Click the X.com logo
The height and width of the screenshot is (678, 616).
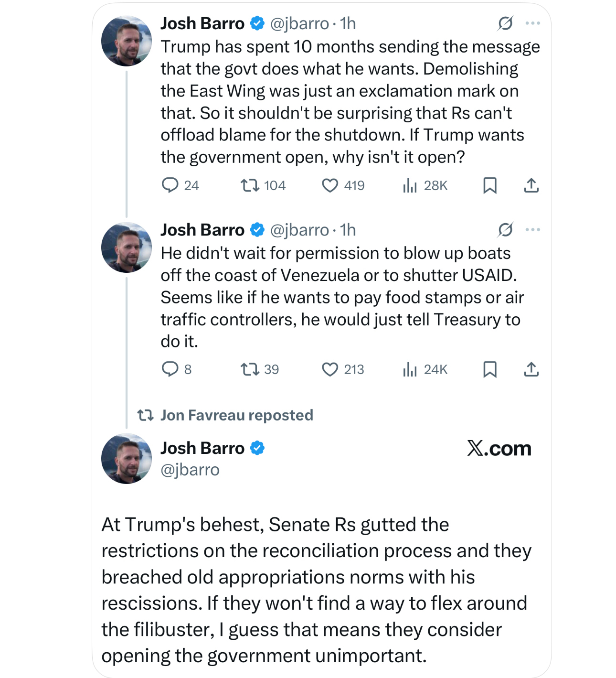point(499,448)
